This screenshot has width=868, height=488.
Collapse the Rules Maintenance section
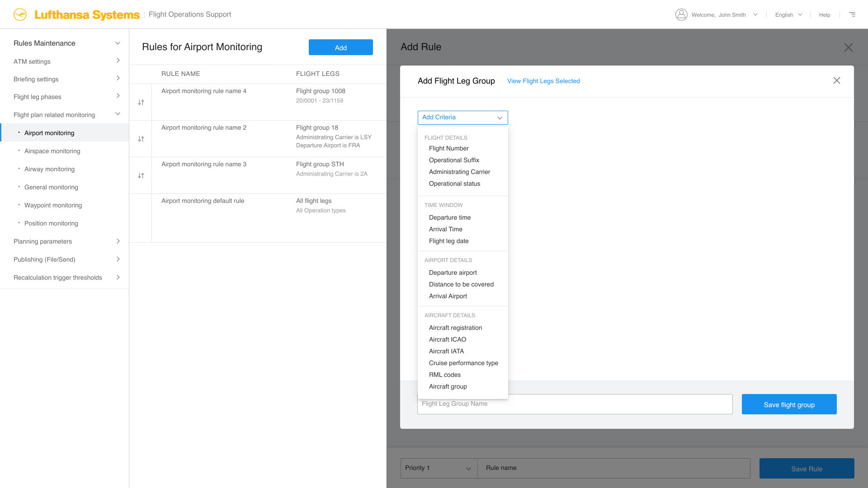(x=118, y=43)
